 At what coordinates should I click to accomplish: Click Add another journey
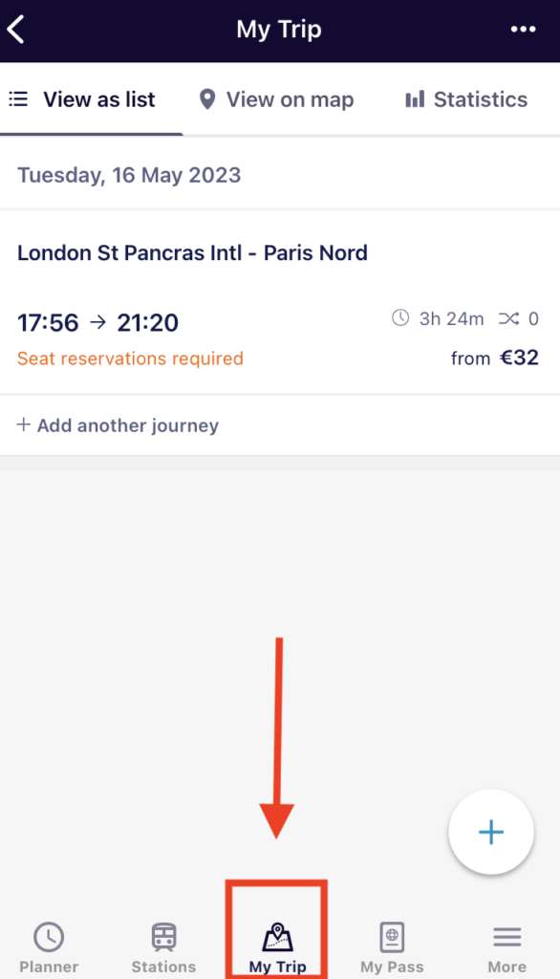(118, 425)
